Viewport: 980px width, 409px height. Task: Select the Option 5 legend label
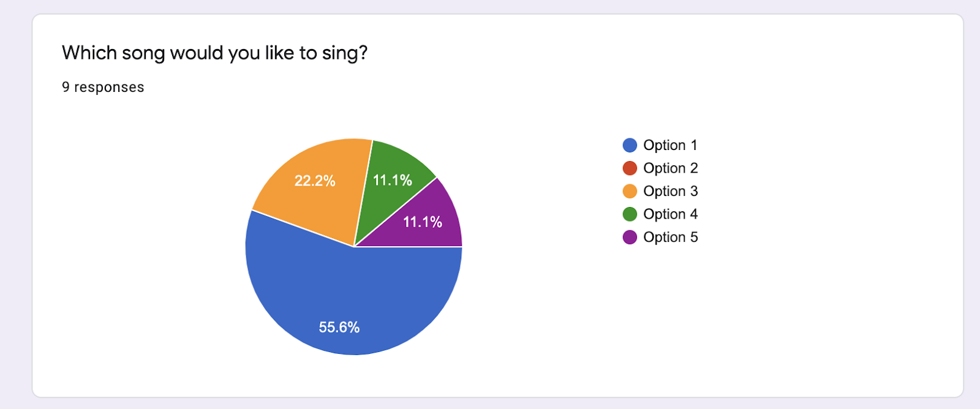coord(670,237)
